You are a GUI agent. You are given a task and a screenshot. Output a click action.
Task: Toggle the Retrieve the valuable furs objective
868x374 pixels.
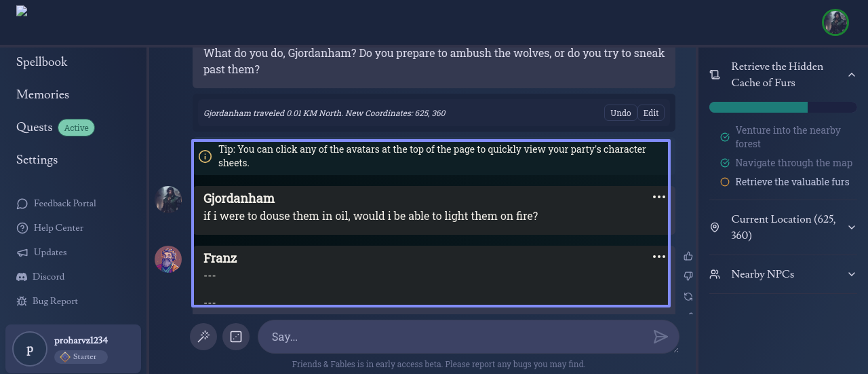coord(725,182)
